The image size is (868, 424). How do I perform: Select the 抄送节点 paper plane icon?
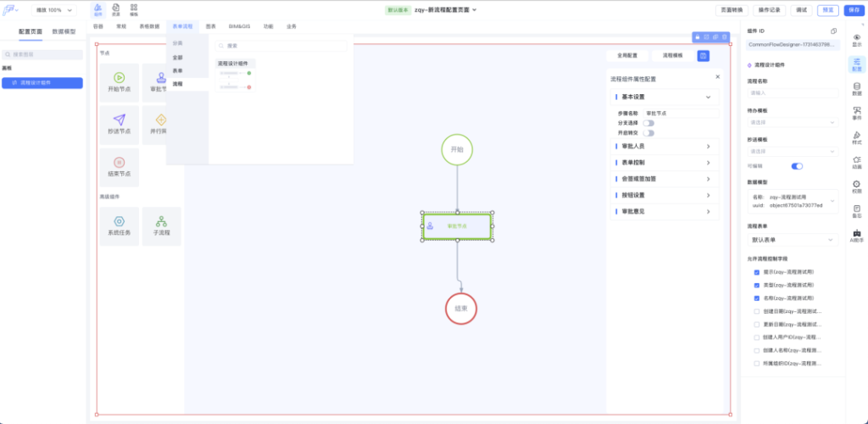(x=120, y=120)
